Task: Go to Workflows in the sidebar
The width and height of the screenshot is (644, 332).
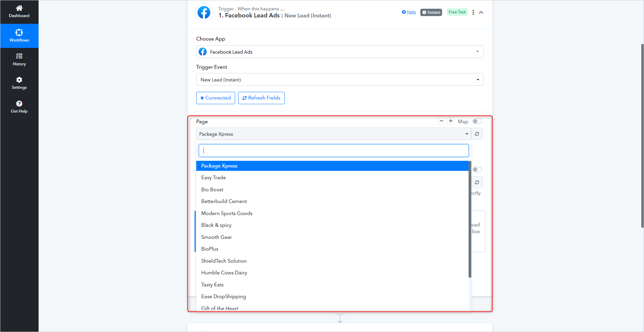Action: (x=19, y=36)
